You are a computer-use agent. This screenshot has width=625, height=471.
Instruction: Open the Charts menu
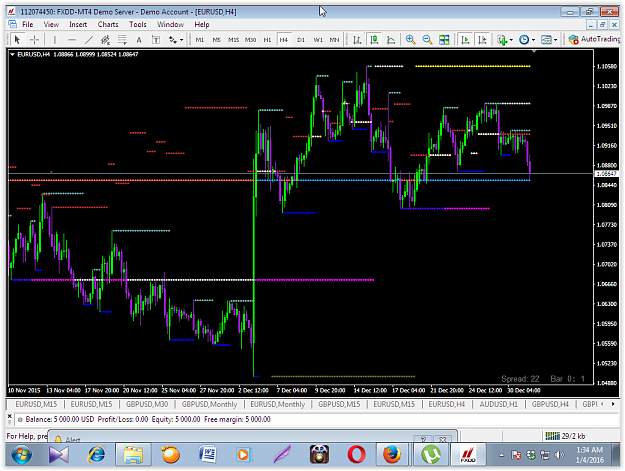click(108, 24)
